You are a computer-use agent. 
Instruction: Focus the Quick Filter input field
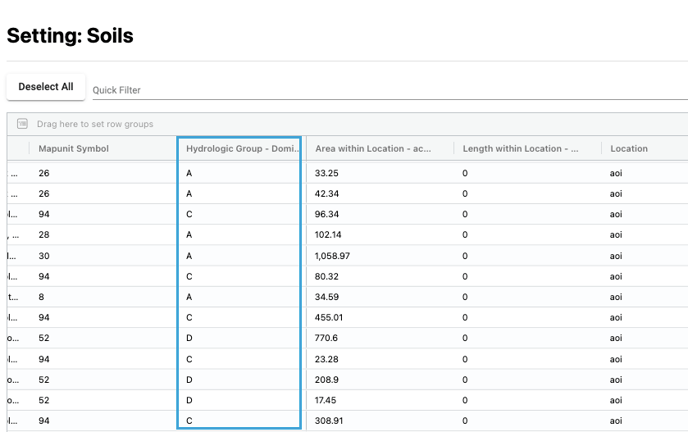380,90
